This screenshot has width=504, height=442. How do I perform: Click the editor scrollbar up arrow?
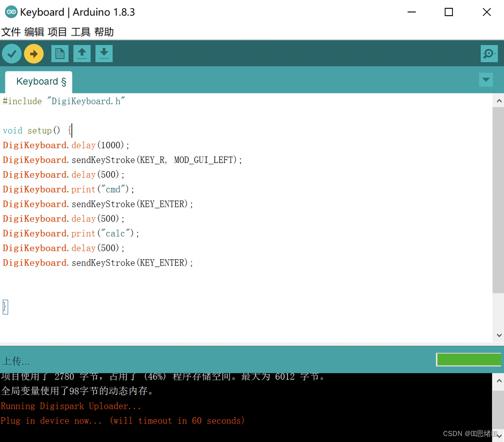click(499, 101)
